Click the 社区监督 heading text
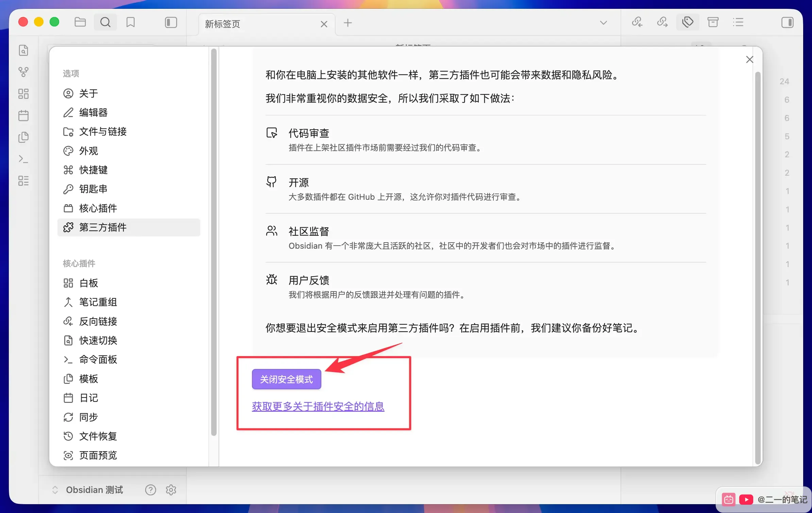The image size is (812, 513). tap(309, 231)
